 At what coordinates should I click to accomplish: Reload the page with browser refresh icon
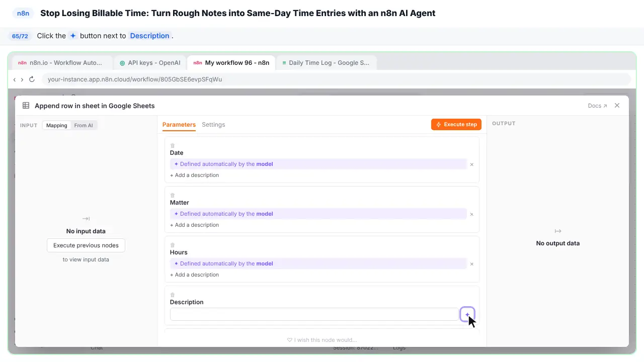(32, 79)
